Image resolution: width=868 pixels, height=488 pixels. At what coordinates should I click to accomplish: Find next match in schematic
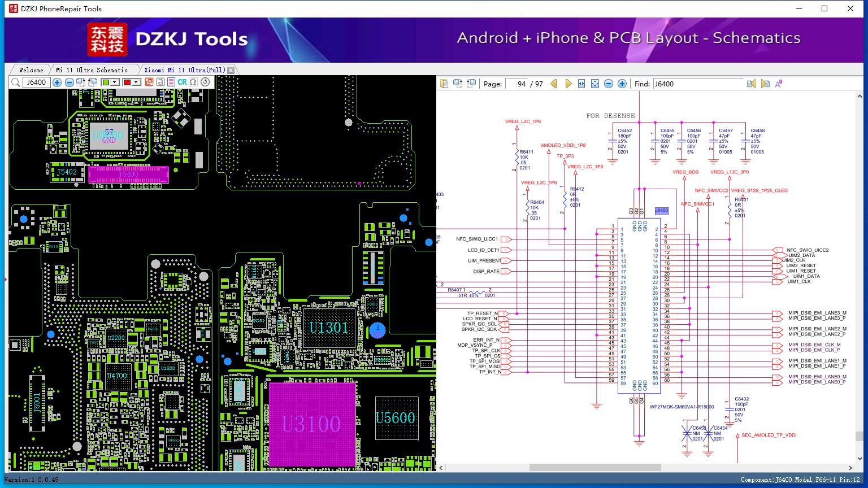tap(765, 84)
